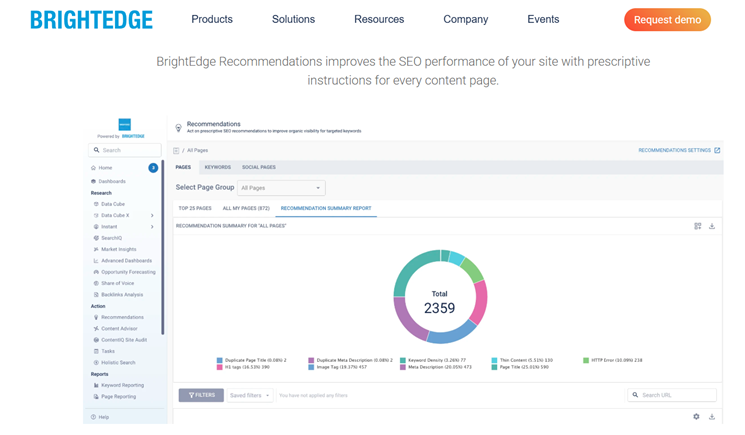
Task: Click the Search URL field
Action: point(672,395)
